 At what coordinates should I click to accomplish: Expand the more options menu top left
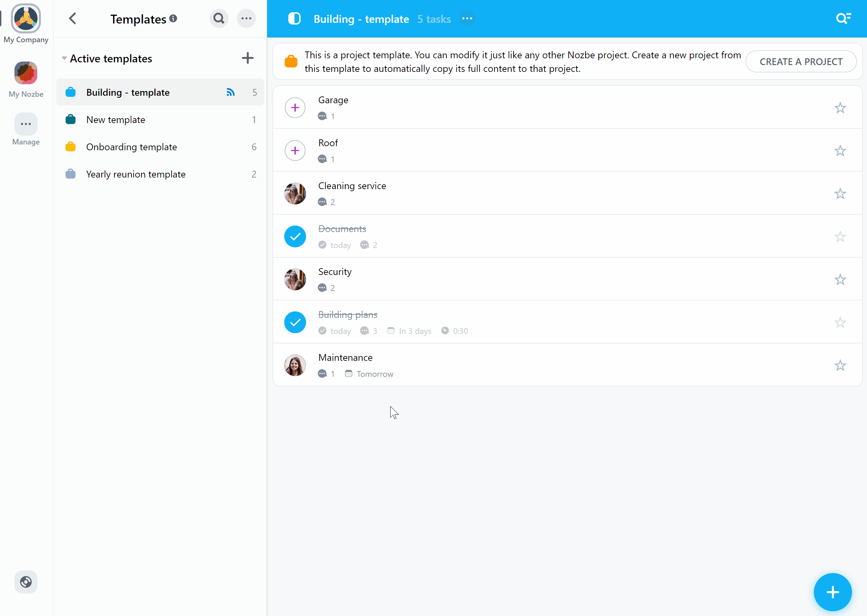tap(246, 18)
